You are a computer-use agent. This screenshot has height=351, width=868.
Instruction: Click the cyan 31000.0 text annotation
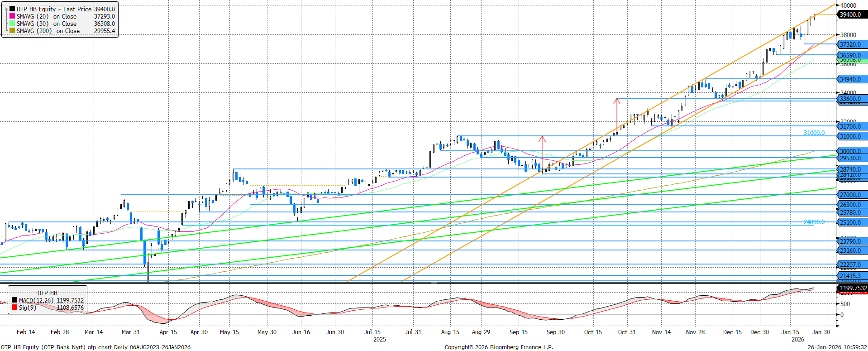814,133
